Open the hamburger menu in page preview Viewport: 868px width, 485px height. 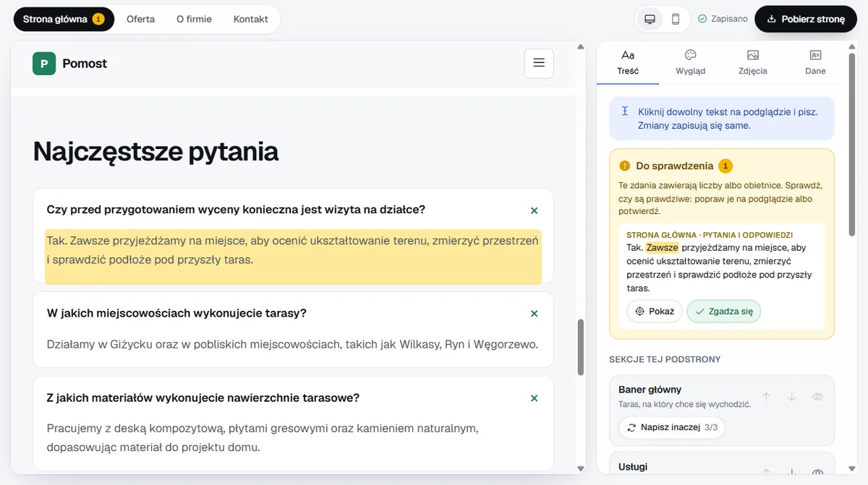pos(539,63)
